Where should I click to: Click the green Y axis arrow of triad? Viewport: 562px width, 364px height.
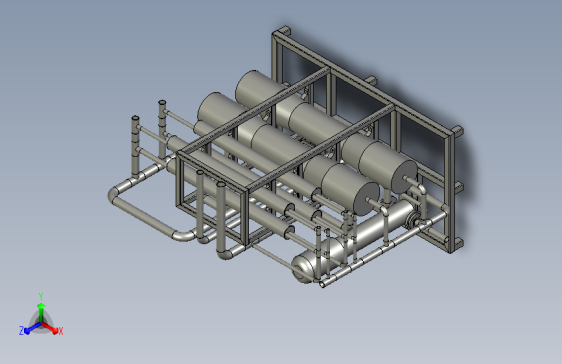tap(41, 312)
